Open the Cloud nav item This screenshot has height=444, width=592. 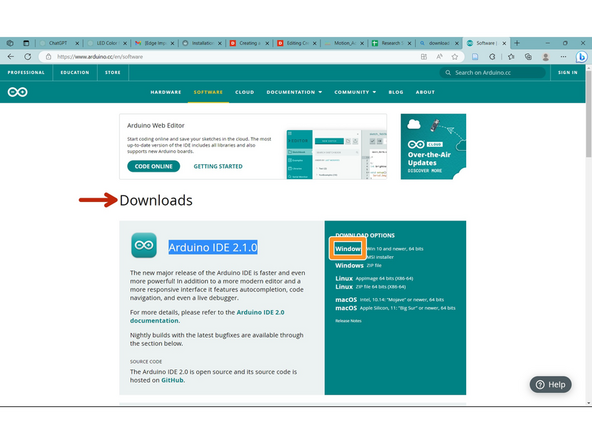(244, 92)
